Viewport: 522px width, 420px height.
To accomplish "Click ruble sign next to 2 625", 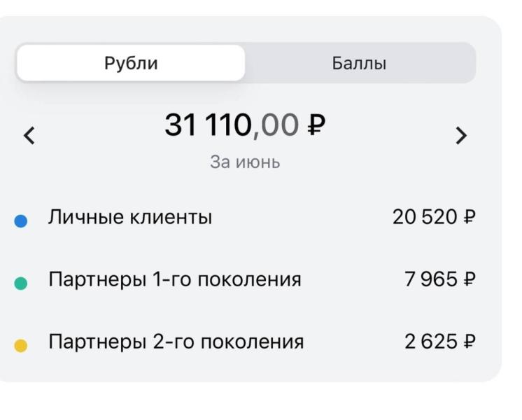I will click(470, 342).
